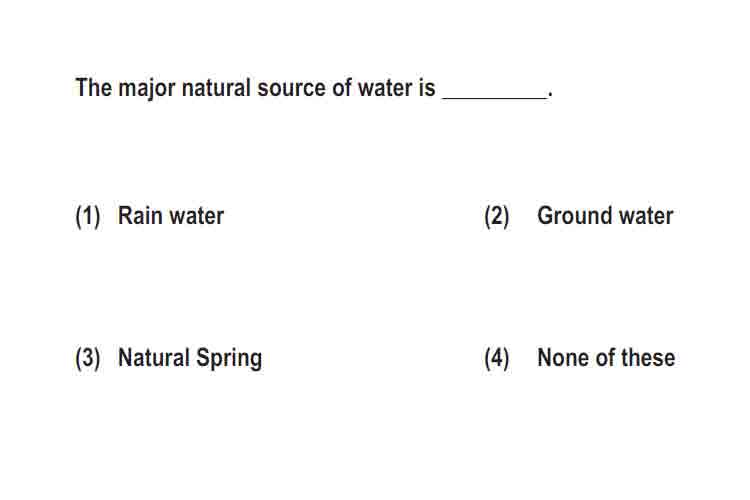Click the blank answer line in question
Screen dimensions: 750x500
495,96
